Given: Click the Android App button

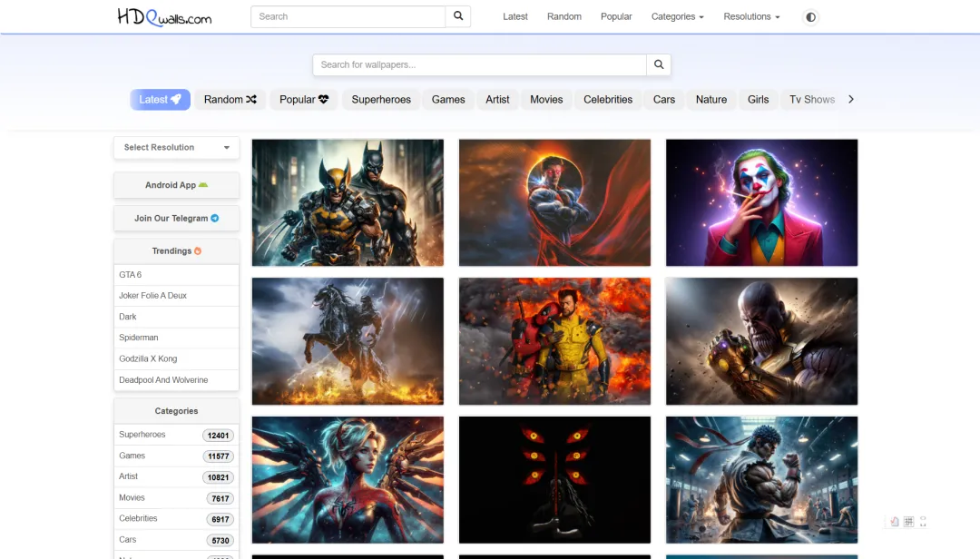Looking at the screenshot, I should 176,185.
